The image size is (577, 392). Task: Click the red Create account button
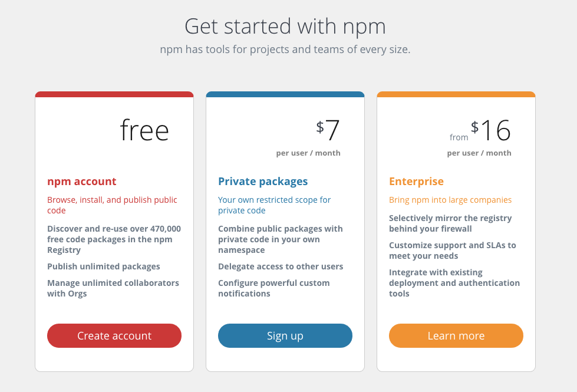tap(114, 335)
